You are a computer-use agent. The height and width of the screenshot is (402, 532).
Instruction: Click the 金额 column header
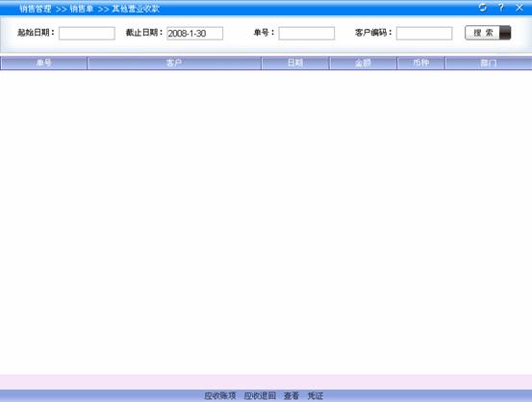pos(363,63)
